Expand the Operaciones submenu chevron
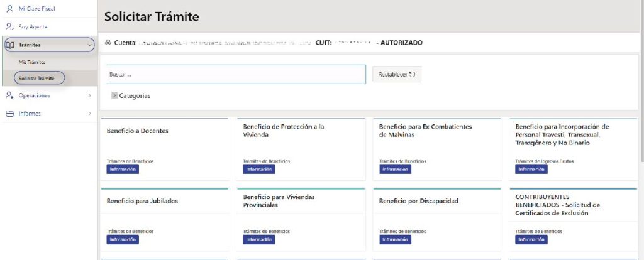This screenshot has width=644, height=260. tap(89, 95)
